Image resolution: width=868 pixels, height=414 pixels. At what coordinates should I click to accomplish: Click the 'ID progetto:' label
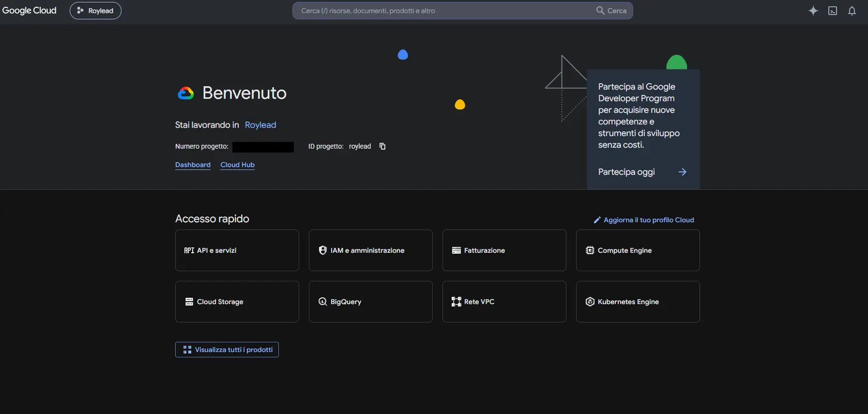pos(326,146)
